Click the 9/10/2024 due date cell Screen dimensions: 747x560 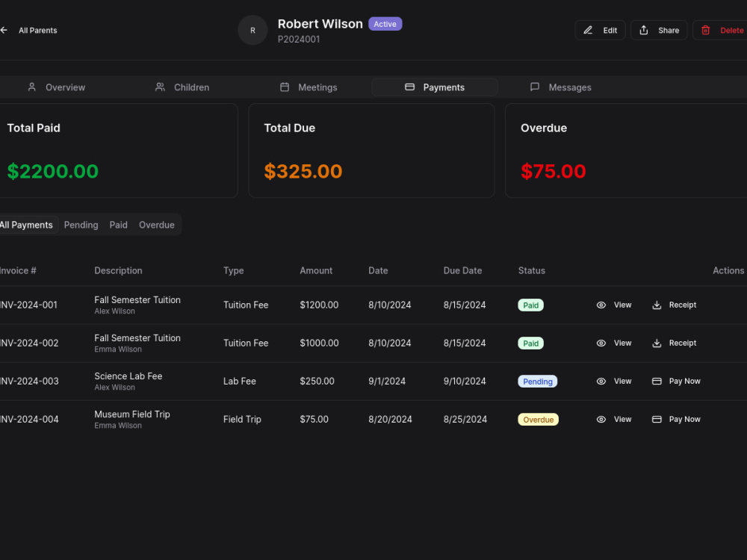[x=465, y=382]
